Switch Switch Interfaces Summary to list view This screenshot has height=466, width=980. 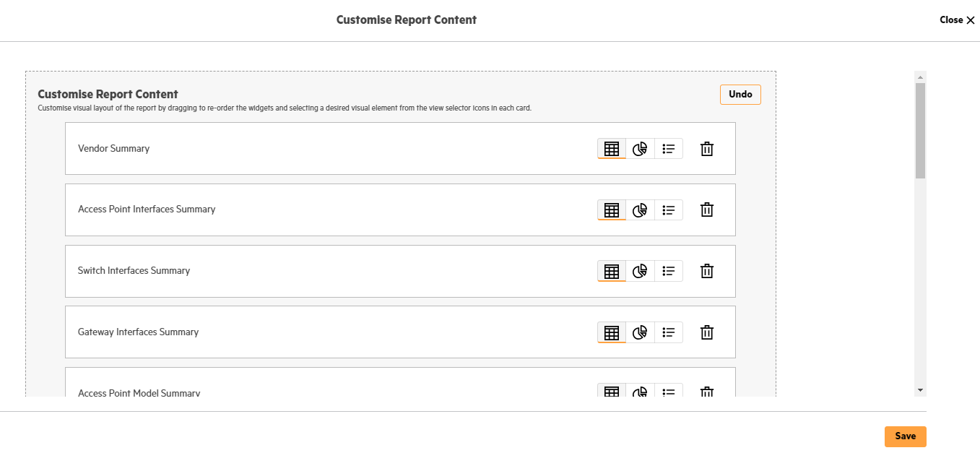coord(669,271)
